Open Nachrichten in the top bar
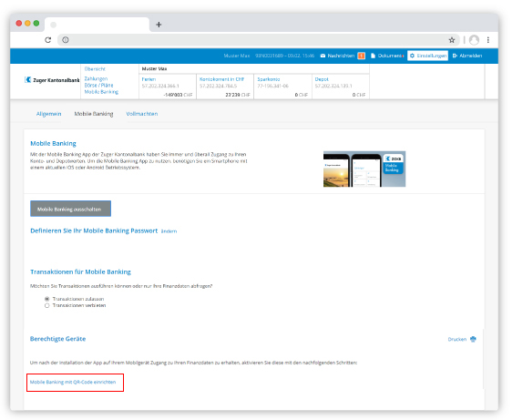 coord(341,56)
